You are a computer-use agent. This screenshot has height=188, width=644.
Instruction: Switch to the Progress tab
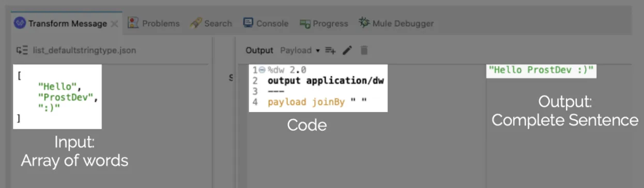point(324,23)
